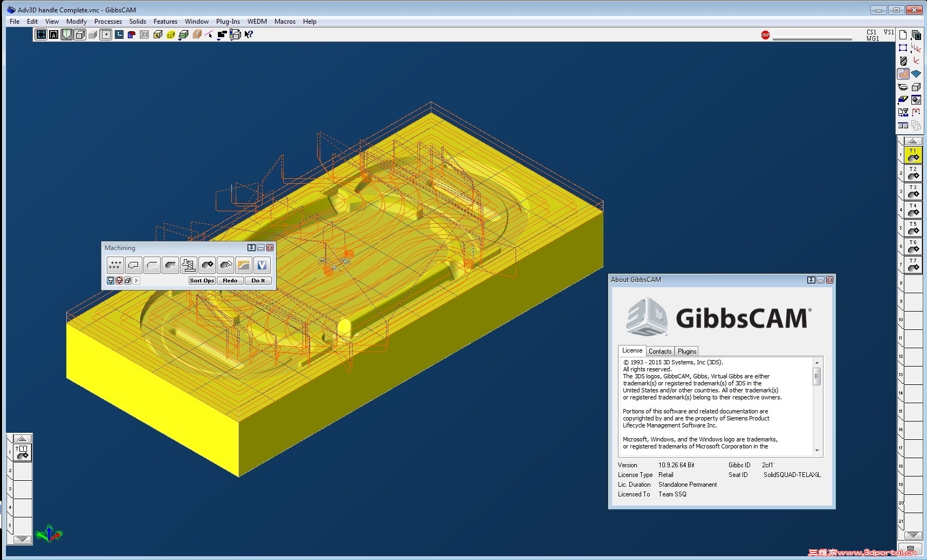The height and width of the screenshot is (560, 927).
Task: Switch to the Contacts tab
Action: pyautogui.click(x=660, y=351)
